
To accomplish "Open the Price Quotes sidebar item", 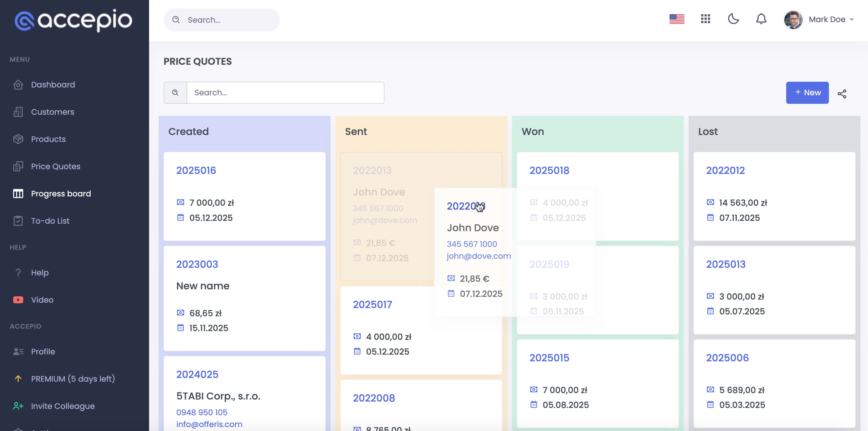I will [56, 166].
